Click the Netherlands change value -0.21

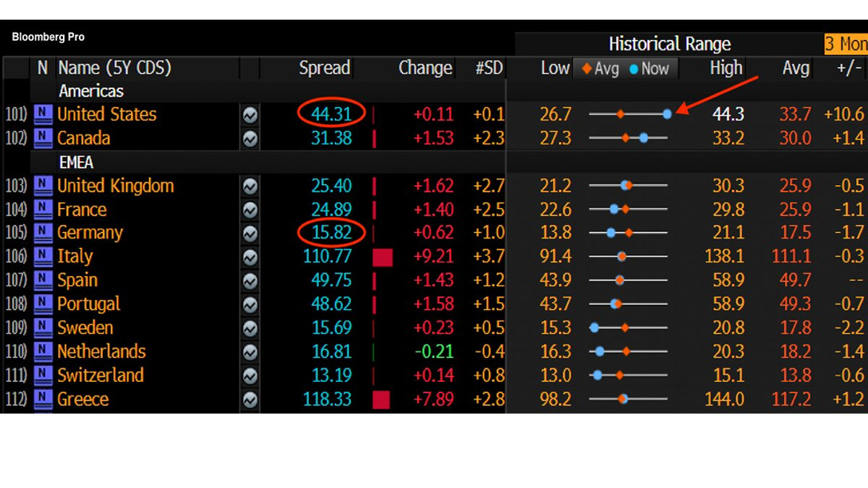coord(434,352)
